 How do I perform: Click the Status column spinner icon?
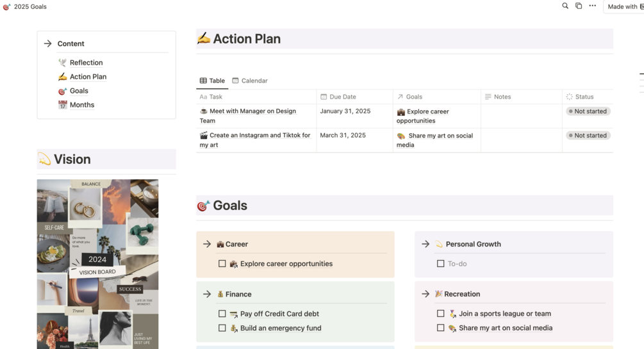569,97
